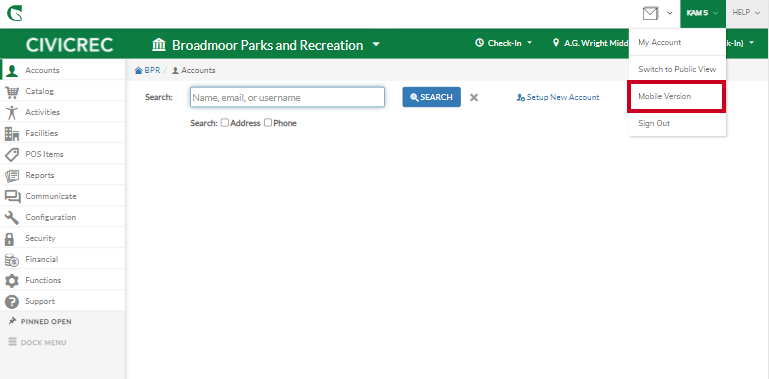Click the green CivicPlus leaf logo
769x379 pixels.
[14, 13]
